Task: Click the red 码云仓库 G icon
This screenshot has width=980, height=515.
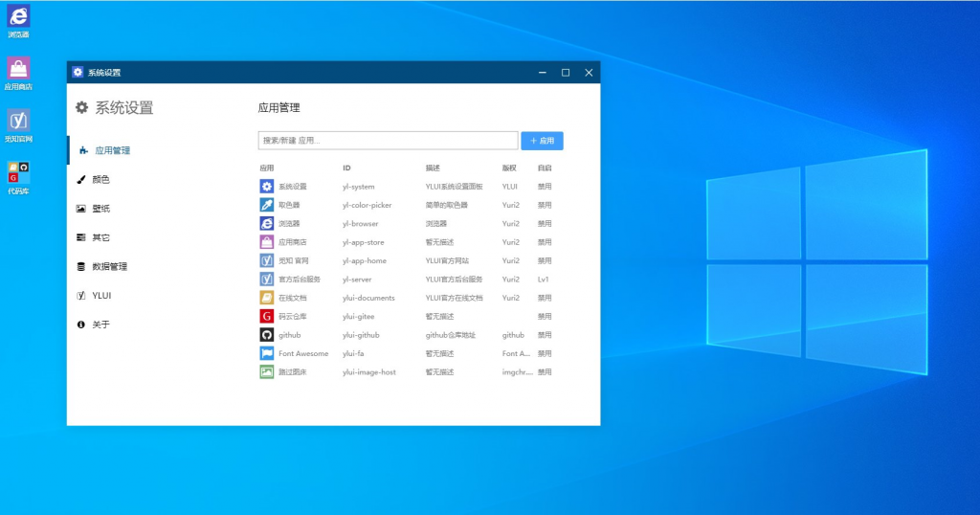Action: (267, 316)
